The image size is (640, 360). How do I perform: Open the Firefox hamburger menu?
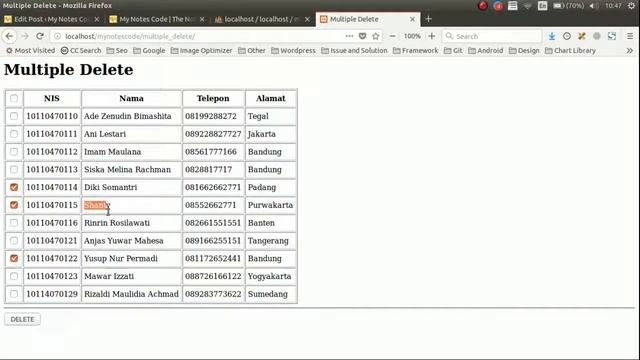click(630, 36)
